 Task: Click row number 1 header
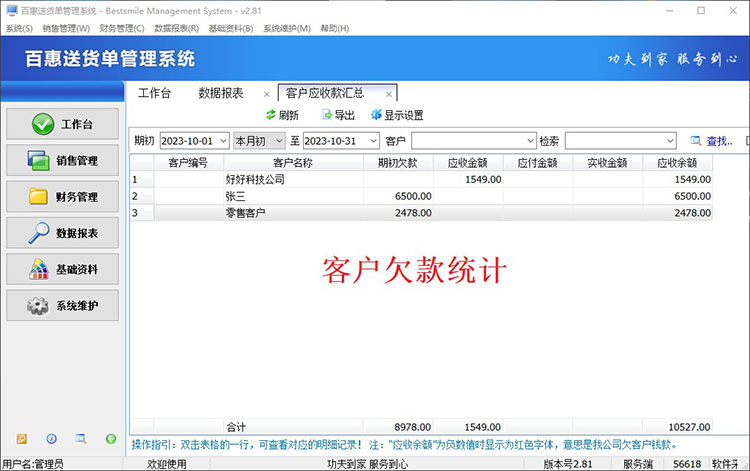click(142, 179)
